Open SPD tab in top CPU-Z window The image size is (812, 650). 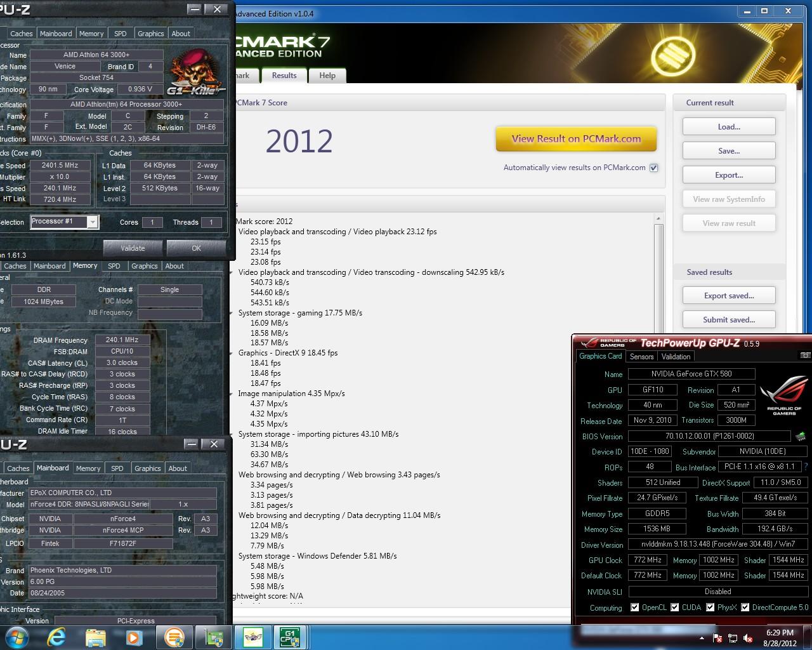pos(120,34)
